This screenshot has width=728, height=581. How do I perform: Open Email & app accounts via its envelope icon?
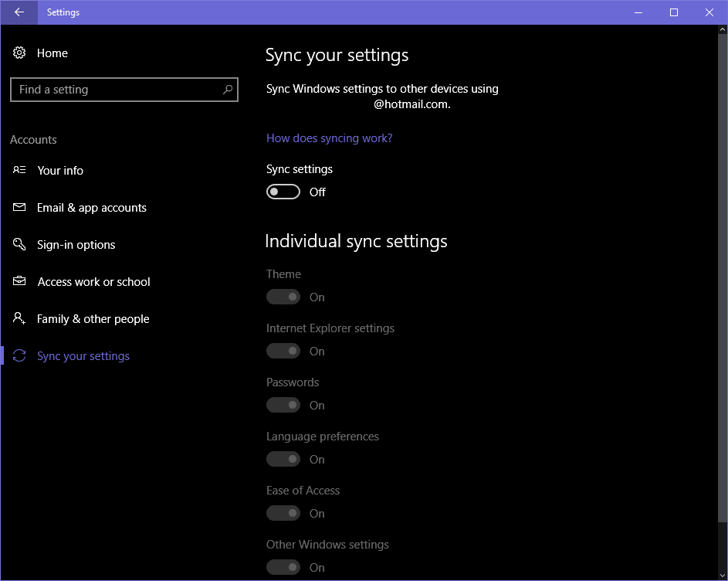(x=19, y=207)
